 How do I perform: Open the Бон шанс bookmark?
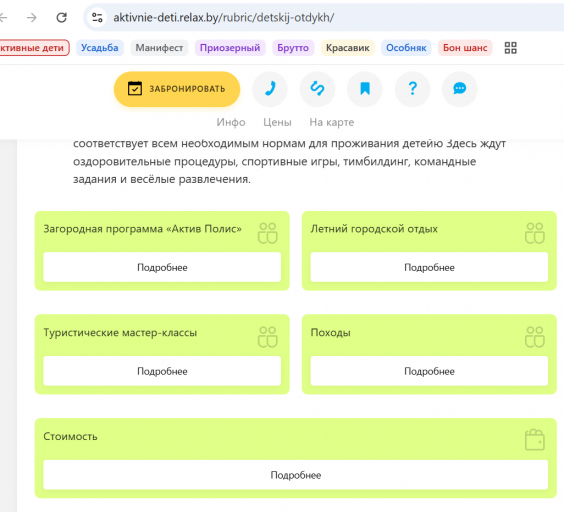[x=465, y=48]
